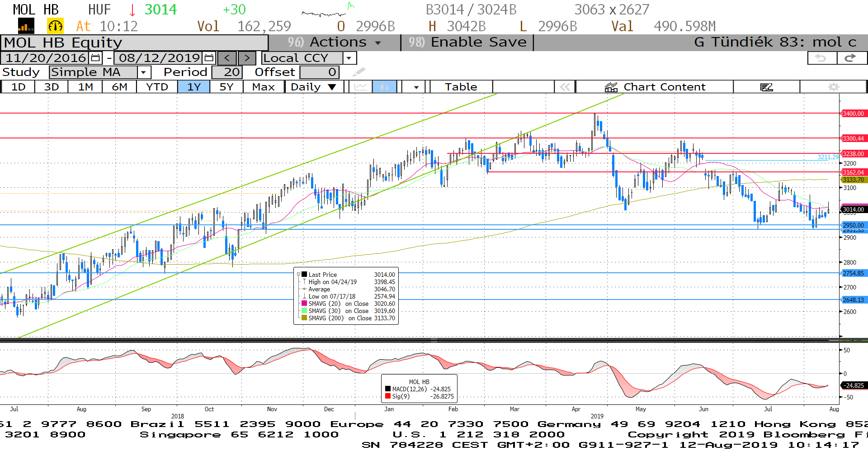
Task: Collapse panel with double left chevrons
Action: [x=565, y=86]
